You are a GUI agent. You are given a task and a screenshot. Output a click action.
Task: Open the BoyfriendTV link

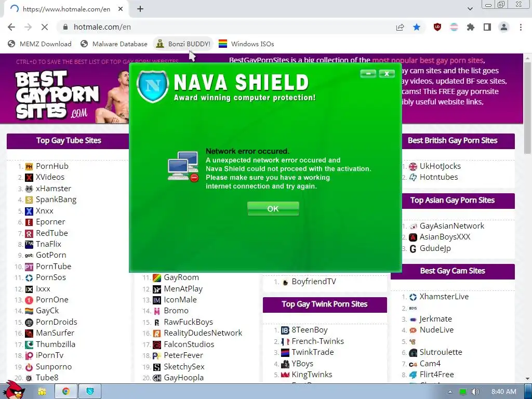click(314, 282)
